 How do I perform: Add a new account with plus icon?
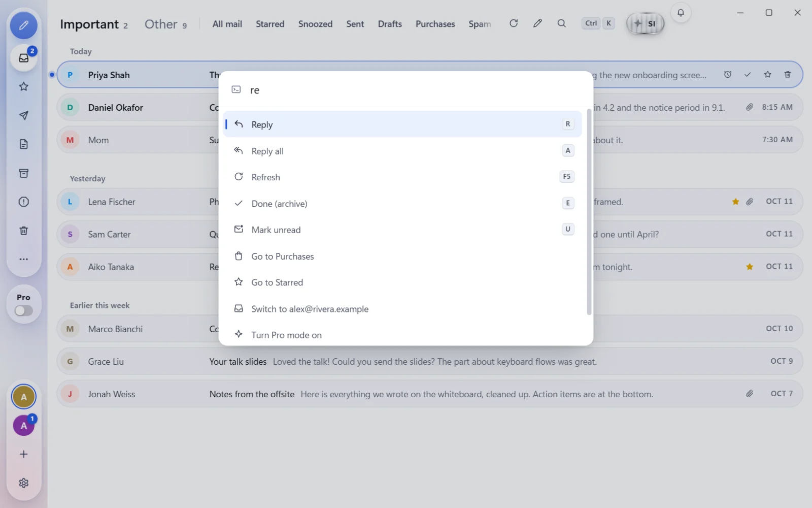[24, 454]
